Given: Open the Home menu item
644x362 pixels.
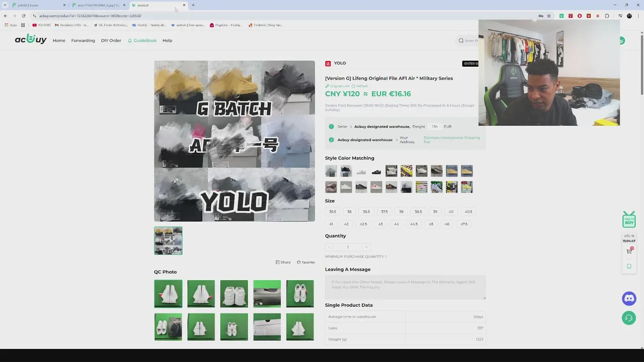Looking at the screenshot, I should [x=59, y=41].
